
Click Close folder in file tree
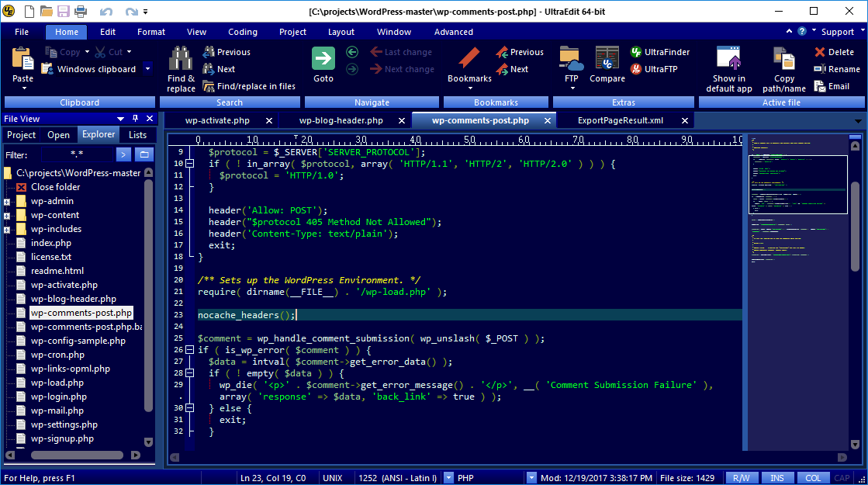55,187
